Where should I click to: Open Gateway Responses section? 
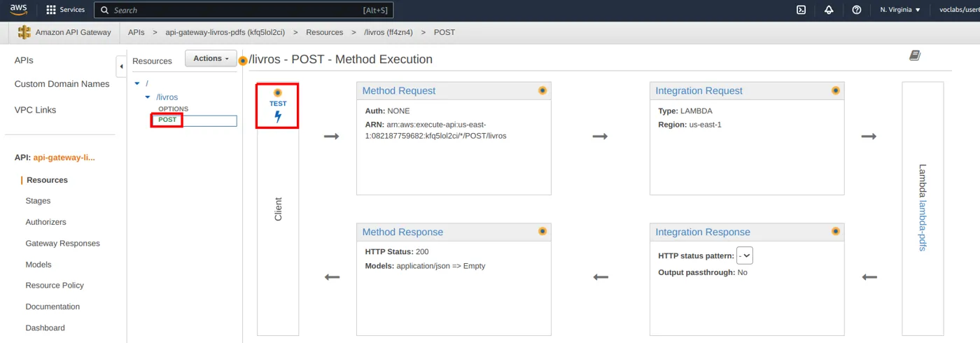[x=62, y=244]
